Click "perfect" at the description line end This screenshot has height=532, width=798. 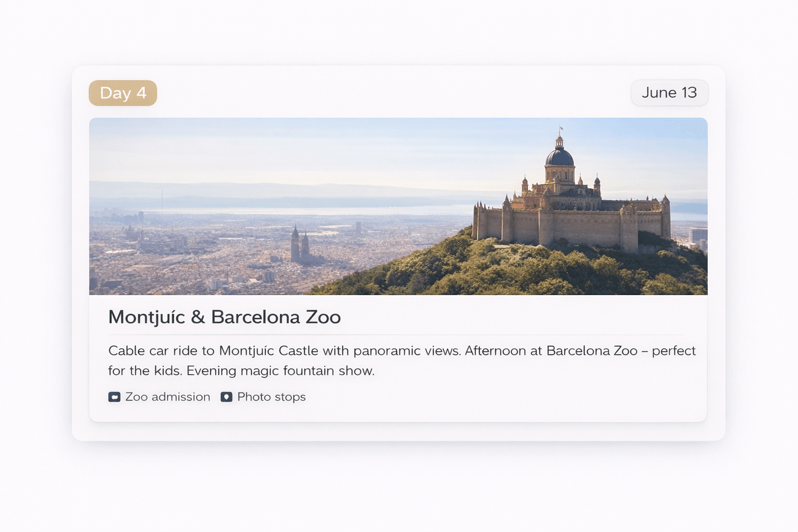tap(674, 351)
